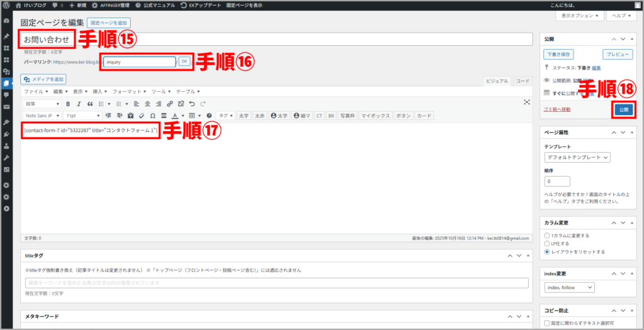Undo the last edit

(192, 104)
